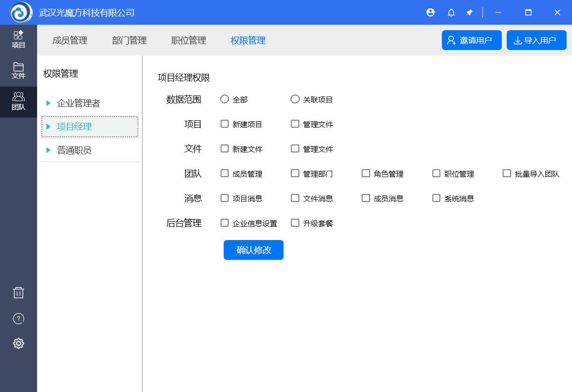Click the 邀请用户 button
572x392 pixels.
pyautogui.click(x=472, y=40)
